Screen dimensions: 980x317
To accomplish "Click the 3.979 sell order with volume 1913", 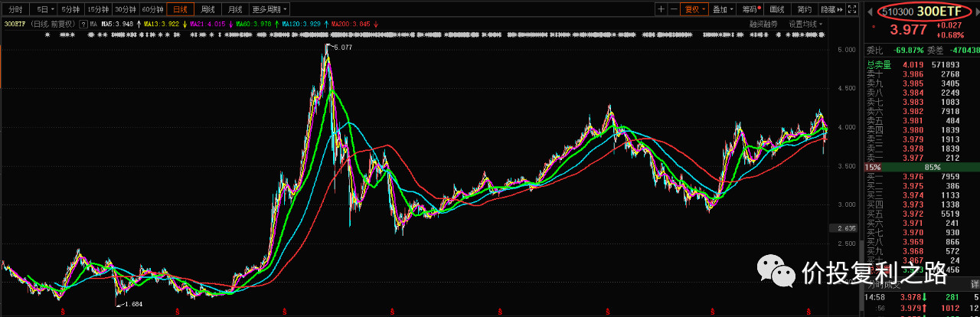I will tap(923, 139).
